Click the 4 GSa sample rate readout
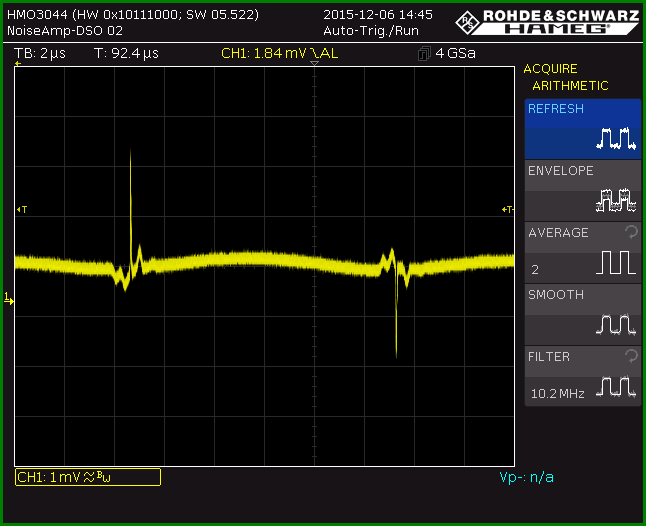The image size is (646, 526). click(455, 53)
